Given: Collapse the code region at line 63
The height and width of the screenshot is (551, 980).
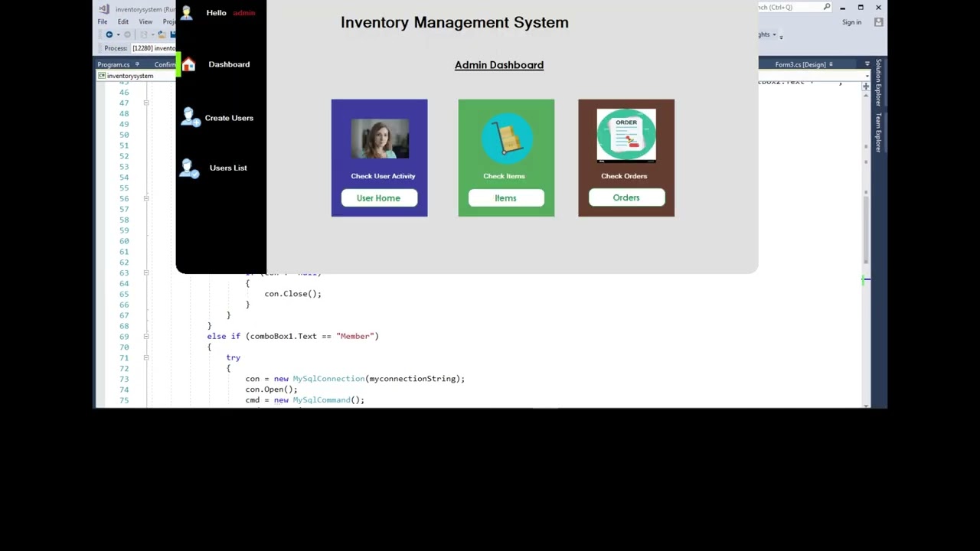Looking at the screenshot, I should pos(146,272).
